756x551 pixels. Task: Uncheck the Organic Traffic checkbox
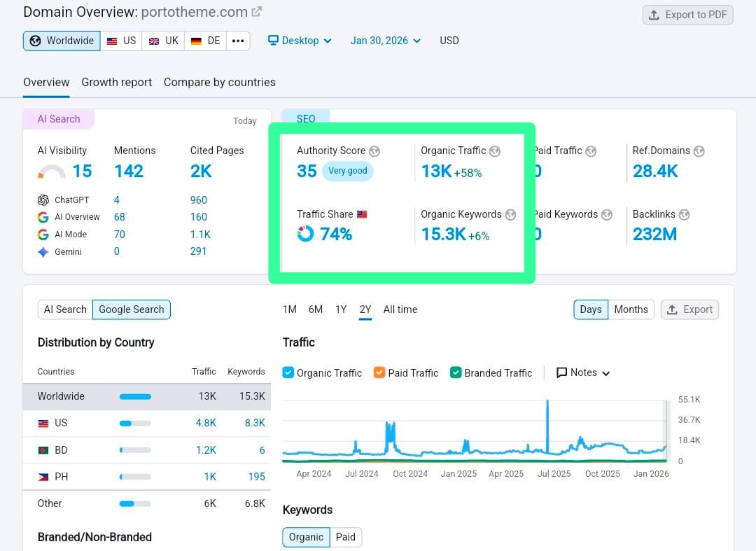288,372
